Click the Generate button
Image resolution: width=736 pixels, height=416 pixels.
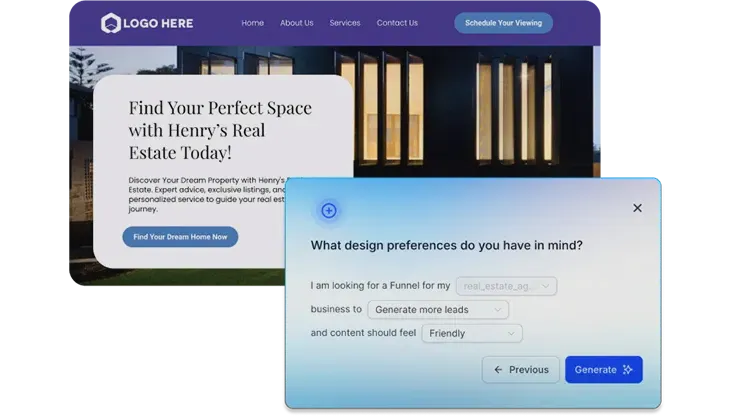[x=604, y=370]
